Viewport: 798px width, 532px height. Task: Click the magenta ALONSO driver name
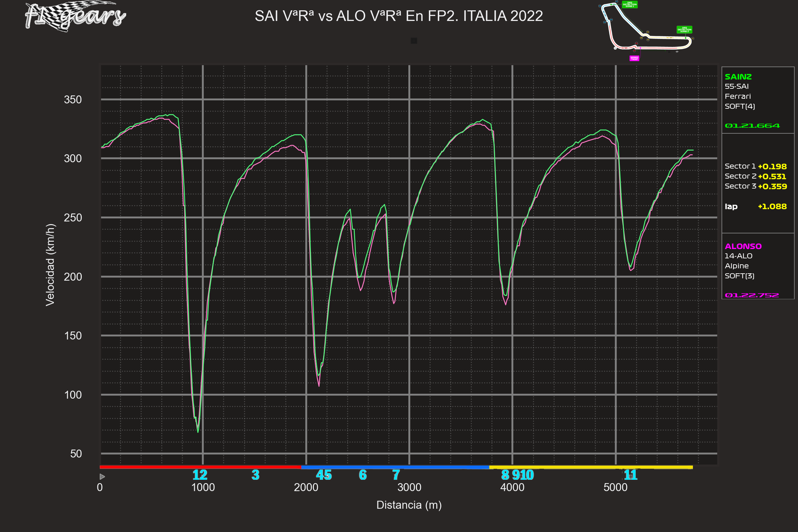click(743, 246)
